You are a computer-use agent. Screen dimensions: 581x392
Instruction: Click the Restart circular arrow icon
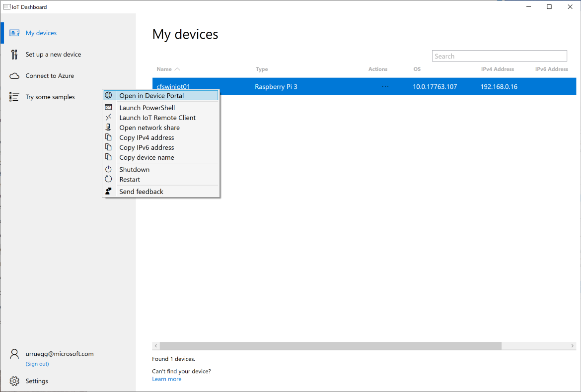coord(108,179)
